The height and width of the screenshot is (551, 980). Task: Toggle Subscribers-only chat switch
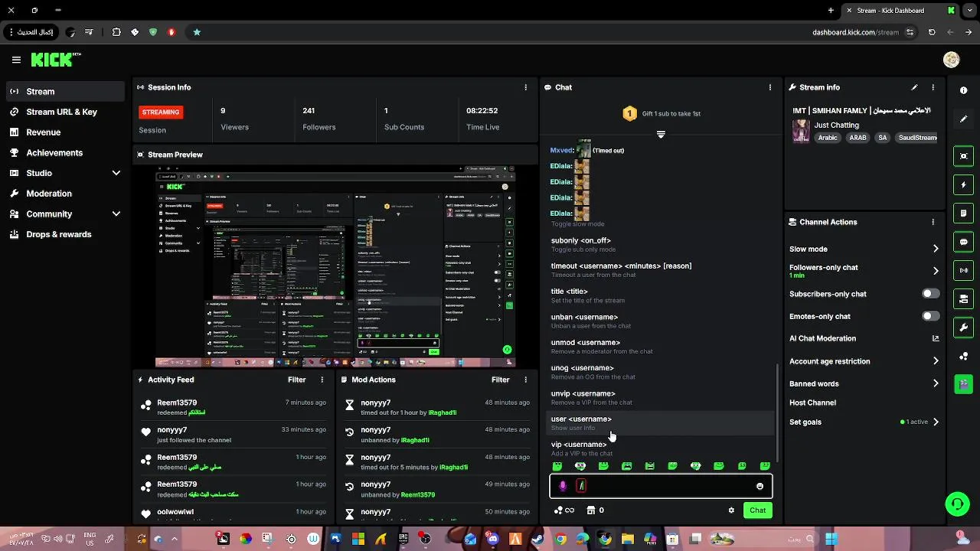[x=930, y=294]
